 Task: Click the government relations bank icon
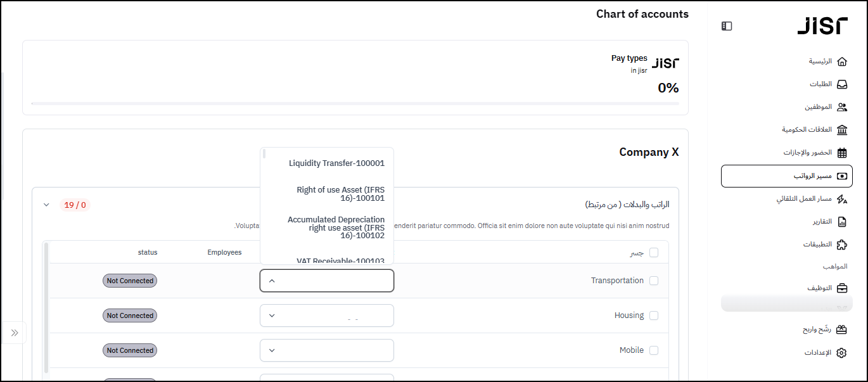(x=841, y=130)
